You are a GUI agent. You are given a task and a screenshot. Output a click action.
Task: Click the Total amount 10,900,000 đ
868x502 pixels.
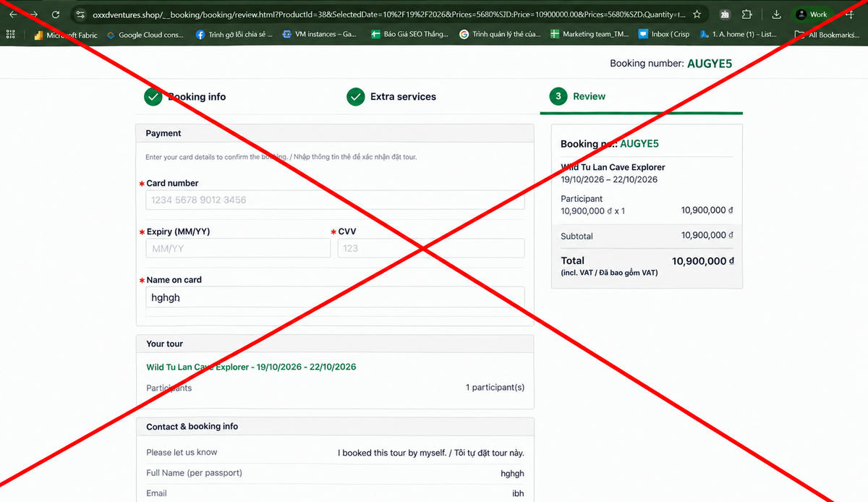(x=703, y=261)
